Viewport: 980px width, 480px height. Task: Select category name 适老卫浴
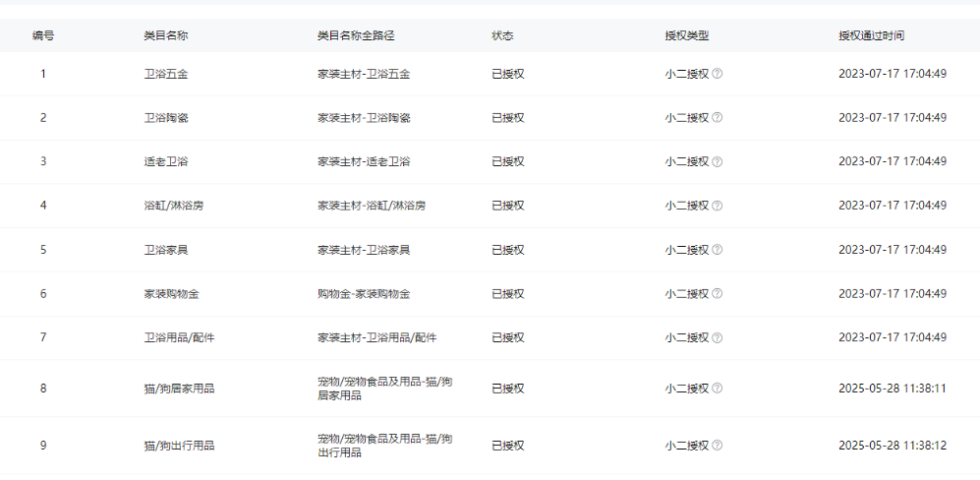coord(165,161)
